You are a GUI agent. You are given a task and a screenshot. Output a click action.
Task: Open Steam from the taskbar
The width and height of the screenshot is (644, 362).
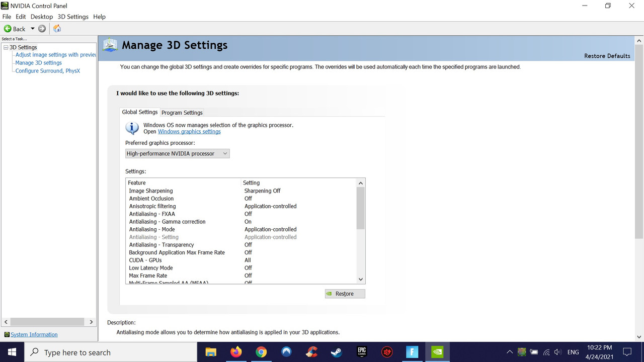point(336,352)
